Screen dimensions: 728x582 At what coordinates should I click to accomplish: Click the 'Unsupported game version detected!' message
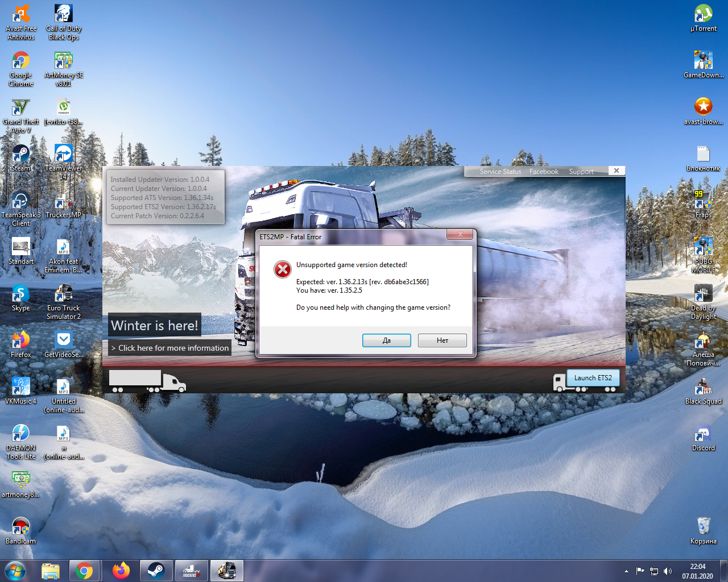[x=351, y=265]
